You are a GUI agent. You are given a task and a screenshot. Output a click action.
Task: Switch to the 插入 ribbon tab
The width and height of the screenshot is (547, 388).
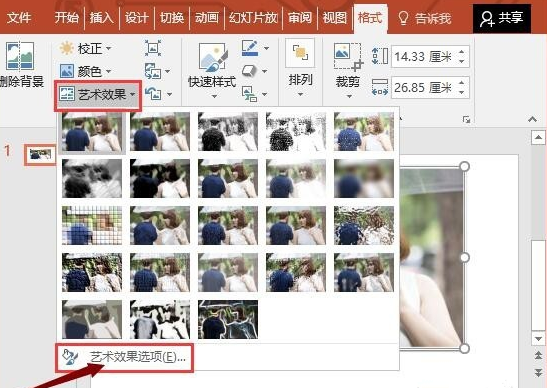pos(102,17)
